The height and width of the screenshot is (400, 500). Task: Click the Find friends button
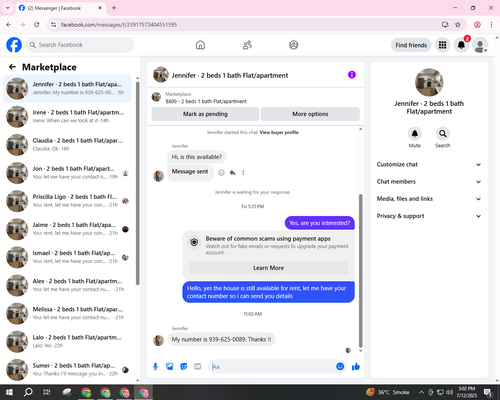pyautogui.click(x=411, y=45)
